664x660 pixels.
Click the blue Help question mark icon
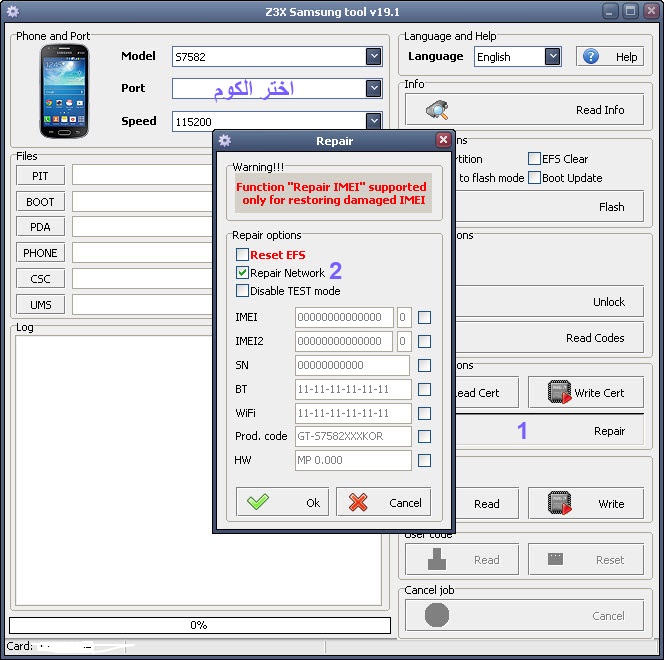click(x=591, y=56)
